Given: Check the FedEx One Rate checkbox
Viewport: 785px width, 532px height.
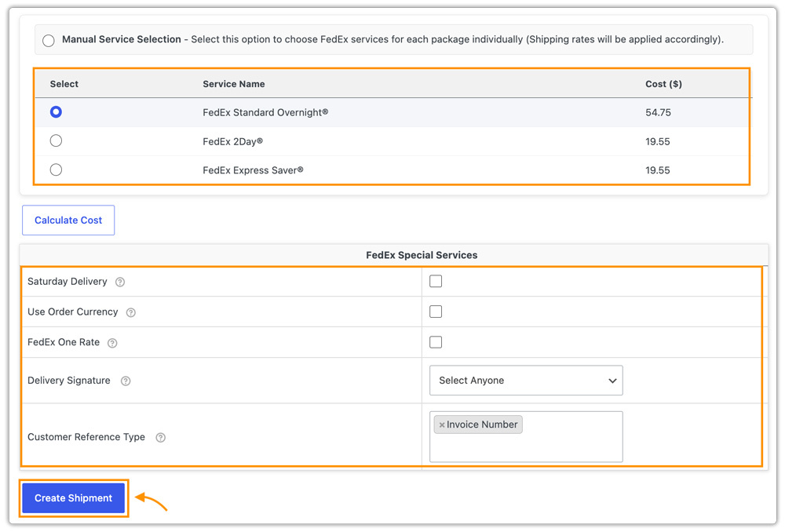Looking at the screenshot, I should tap(436, 342).
